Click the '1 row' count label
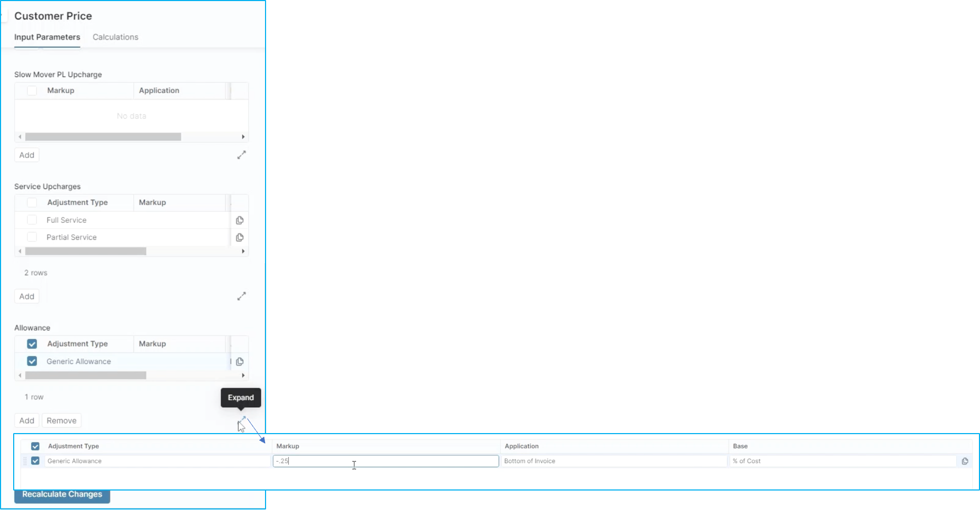This screenshot has width=980, height=510. click(34, 397)
